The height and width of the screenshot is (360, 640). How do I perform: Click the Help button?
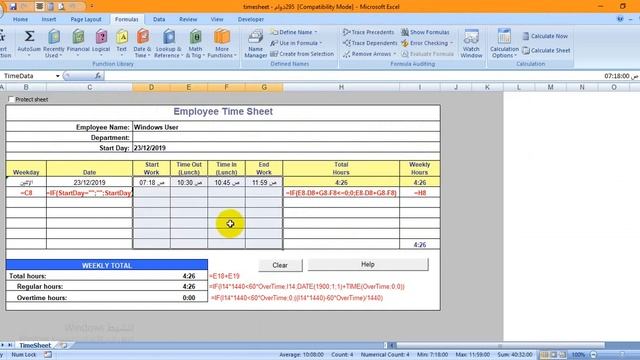[x=368, y=264]
